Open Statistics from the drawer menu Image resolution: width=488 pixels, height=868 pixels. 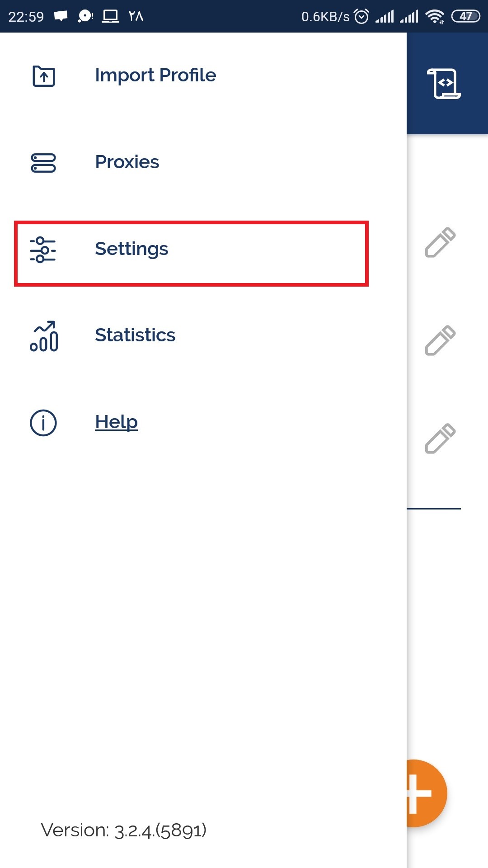(x=135, y=335)
